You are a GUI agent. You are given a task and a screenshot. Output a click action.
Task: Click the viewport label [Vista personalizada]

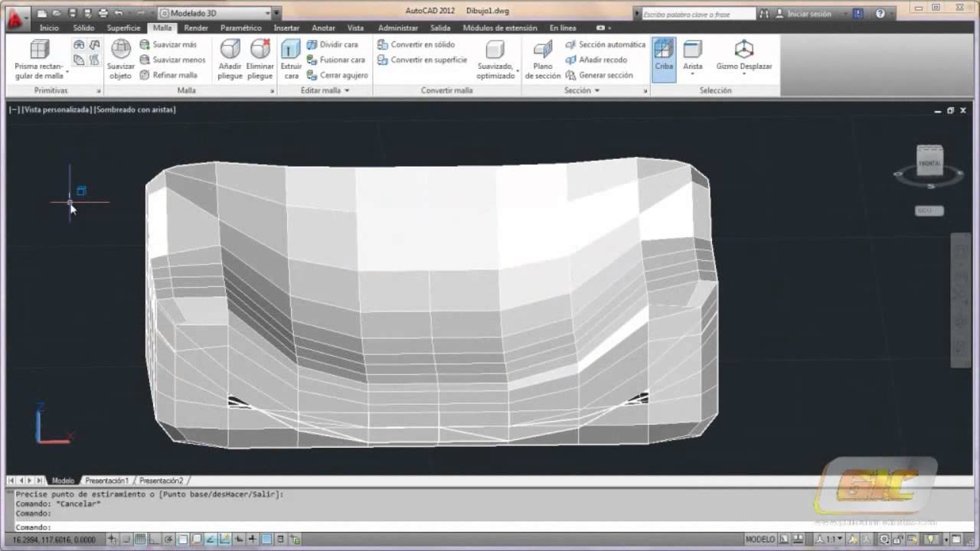click(57, 109)
